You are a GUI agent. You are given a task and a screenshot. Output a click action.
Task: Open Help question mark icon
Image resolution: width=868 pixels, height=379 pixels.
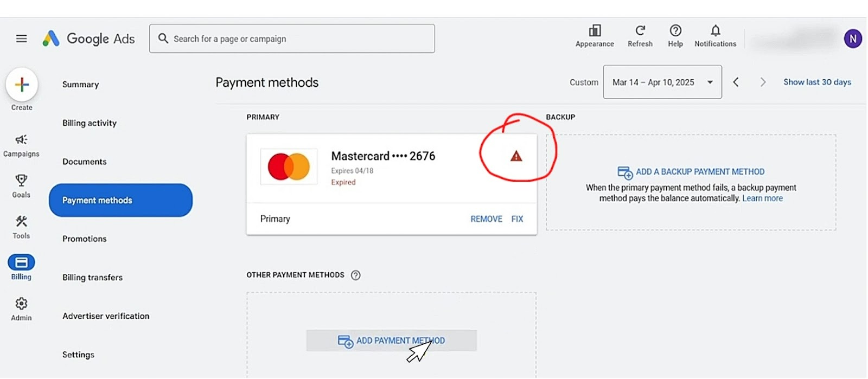click(675, 31)
